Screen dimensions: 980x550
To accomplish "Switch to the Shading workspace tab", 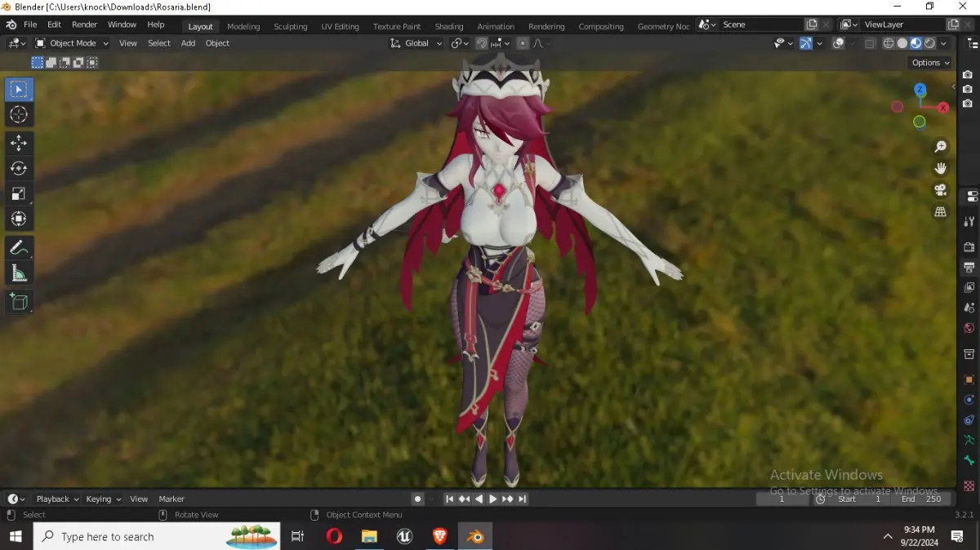I will [448, 26].
